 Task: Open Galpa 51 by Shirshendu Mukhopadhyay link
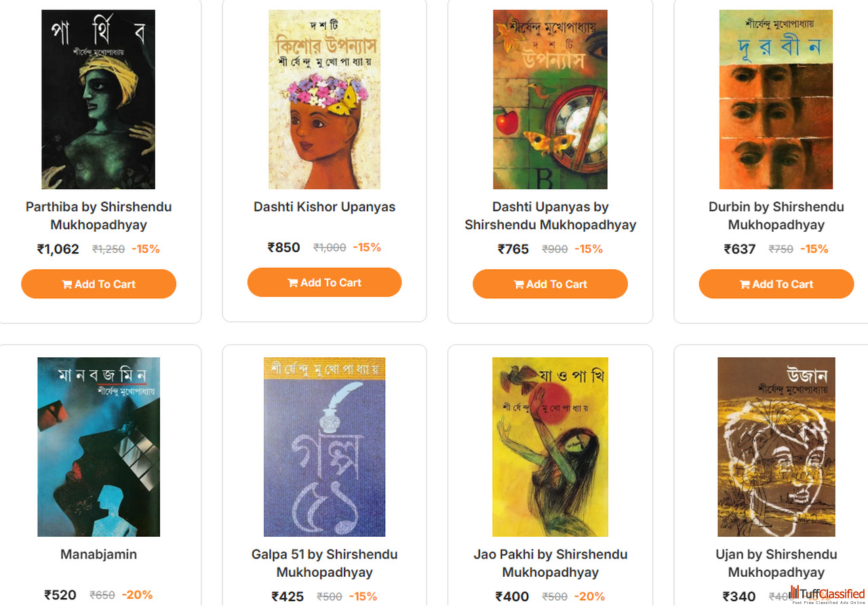pyautogui.click(x=324, y=563)
